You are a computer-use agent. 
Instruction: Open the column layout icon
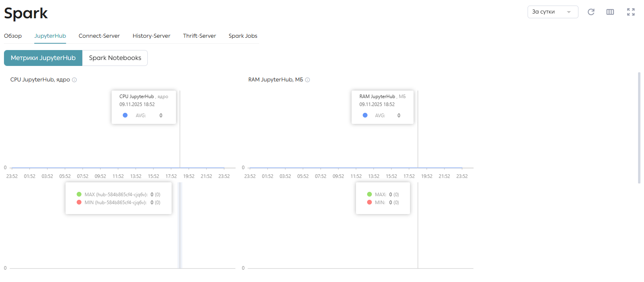coord(610,12)
